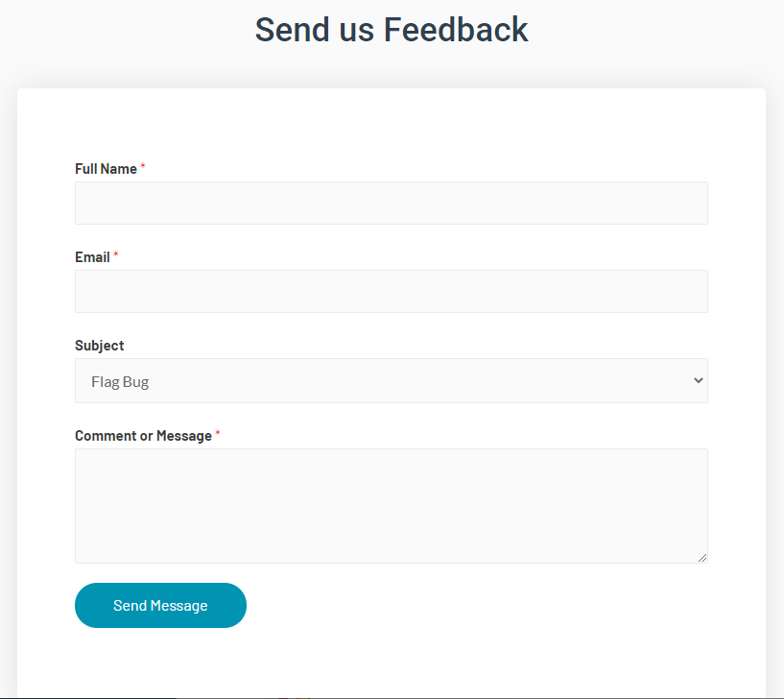Open the Subject dropdown showing Flag Bug
Image resolution: width=784 pixels, height=699 pixels.
[391, 381]
